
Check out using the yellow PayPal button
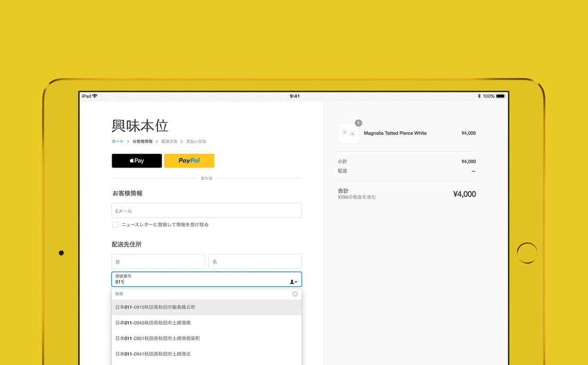189,161
